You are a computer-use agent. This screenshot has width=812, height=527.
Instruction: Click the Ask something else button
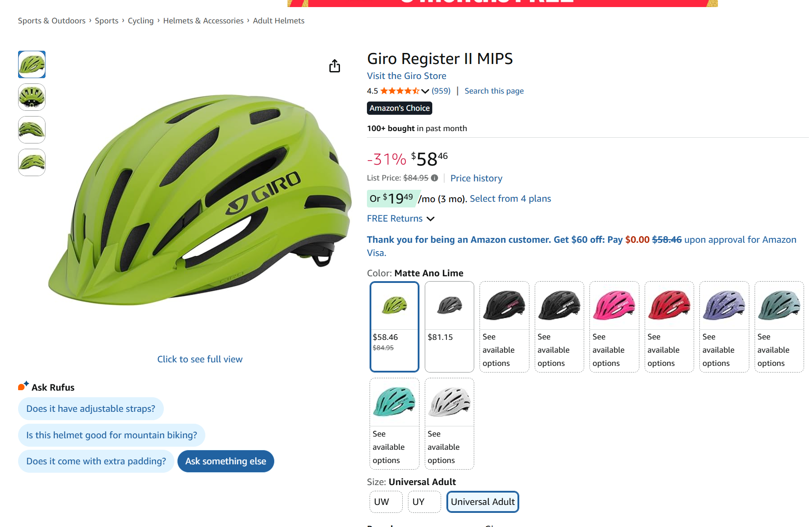pyautogui.click(x=226, y=461)
